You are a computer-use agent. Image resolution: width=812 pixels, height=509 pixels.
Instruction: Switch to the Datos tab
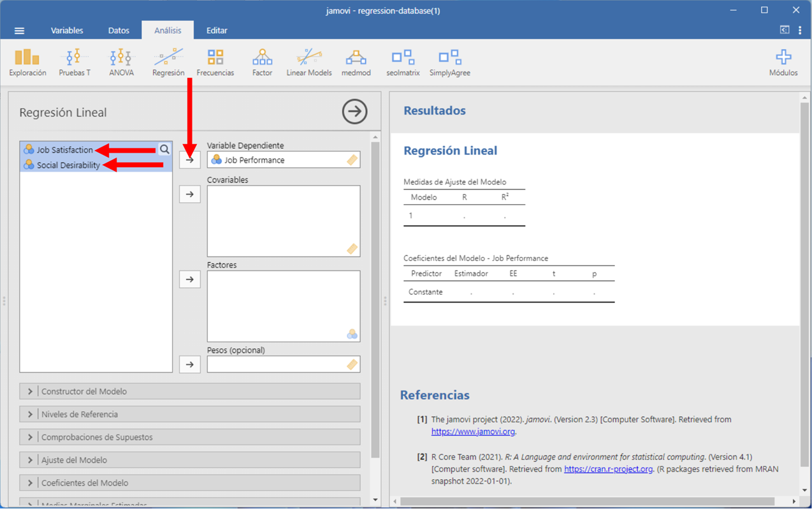point(119,31)
